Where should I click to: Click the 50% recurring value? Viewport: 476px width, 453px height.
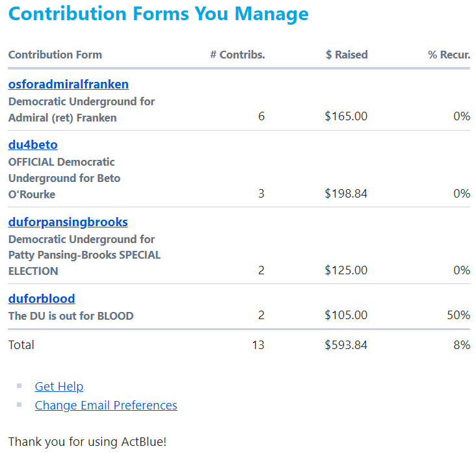coord(458,316)
